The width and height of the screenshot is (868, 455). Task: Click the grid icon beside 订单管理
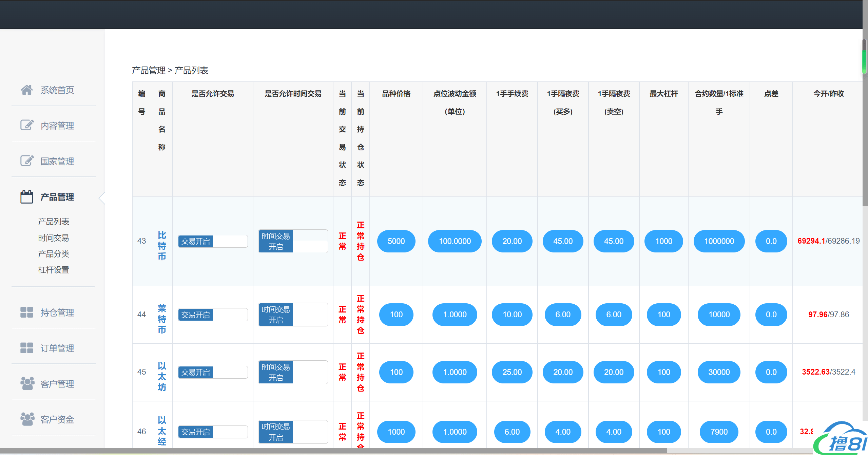[x=27, y=348]
